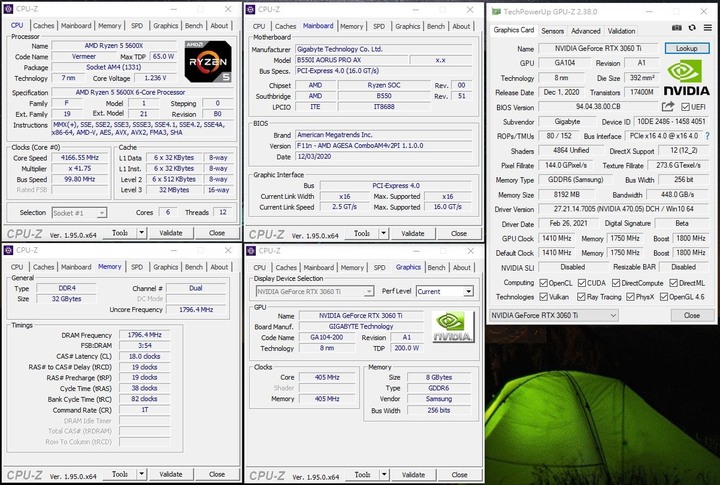This screenshot has height=485, width=720.
Task: Click the CPU-Z app icon of Mainboard window
Action: click(250, 9)
